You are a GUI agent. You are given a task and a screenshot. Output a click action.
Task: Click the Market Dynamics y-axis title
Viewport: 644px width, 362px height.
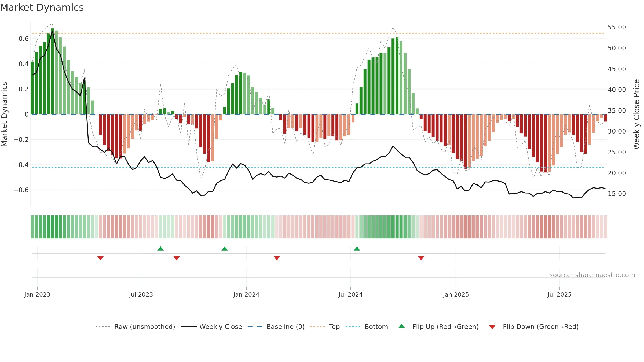click(x=4, y=114)
